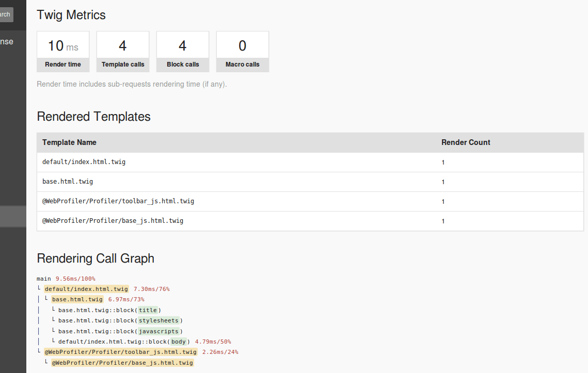Click the body block in call graph
The image size is (588, 373).
click(178, 342)
